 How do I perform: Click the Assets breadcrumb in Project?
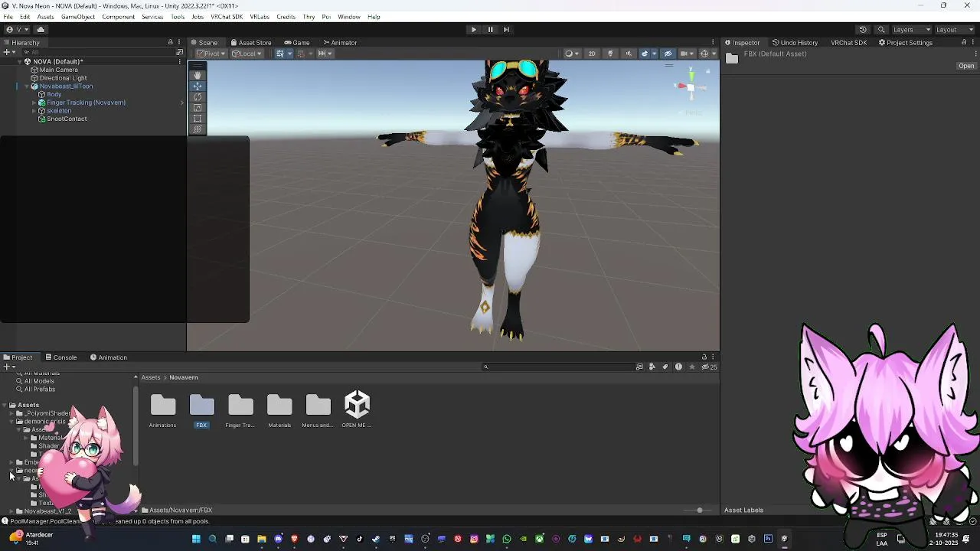(151, 377)
